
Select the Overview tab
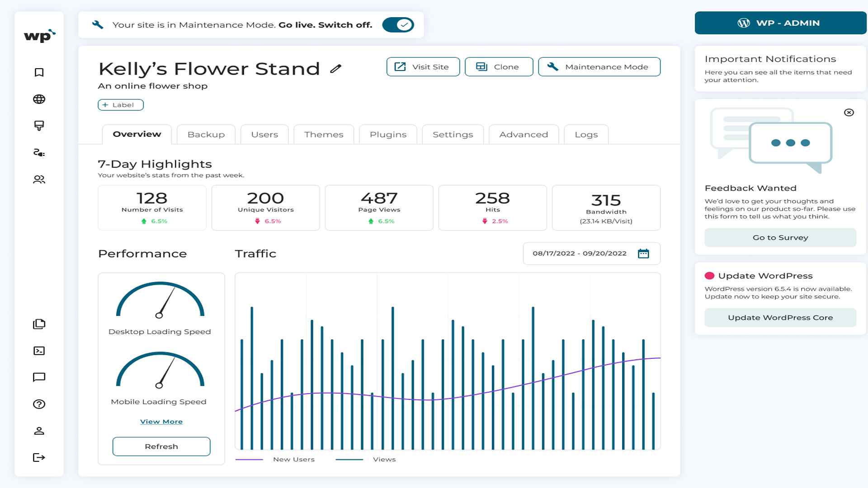pyautogui.click(x=137, y=134)
